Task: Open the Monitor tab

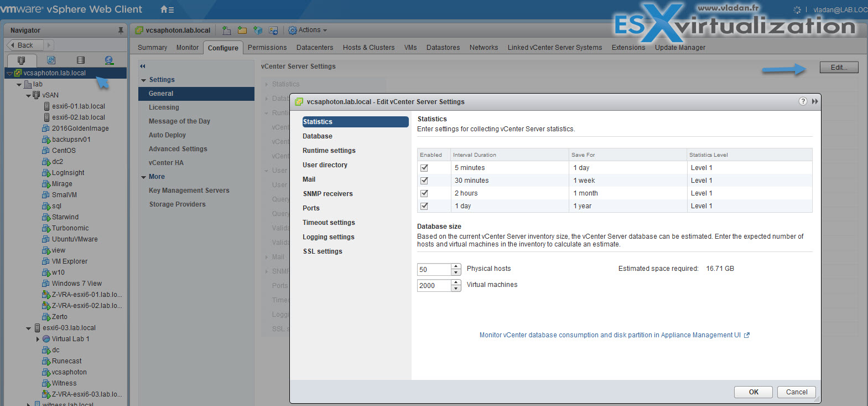Action: [x=188, y=48]
